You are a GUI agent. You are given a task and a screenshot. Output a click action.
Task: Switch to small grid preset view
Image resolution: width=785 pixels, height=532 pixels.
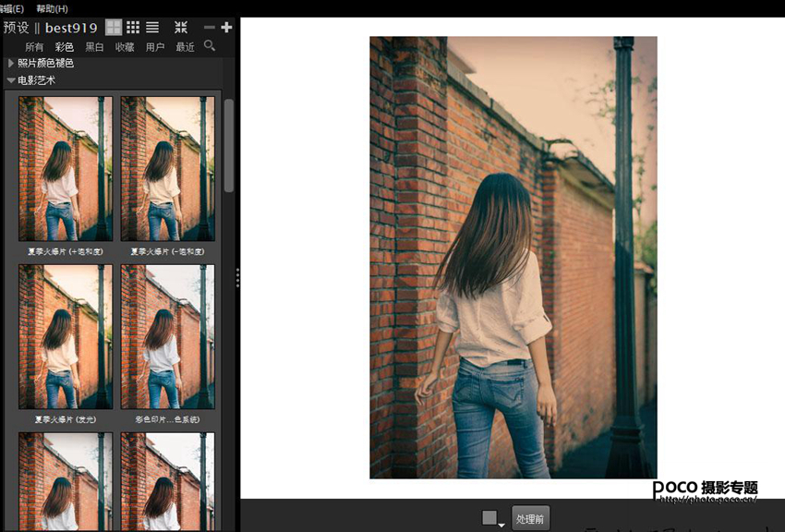point(133,27)
